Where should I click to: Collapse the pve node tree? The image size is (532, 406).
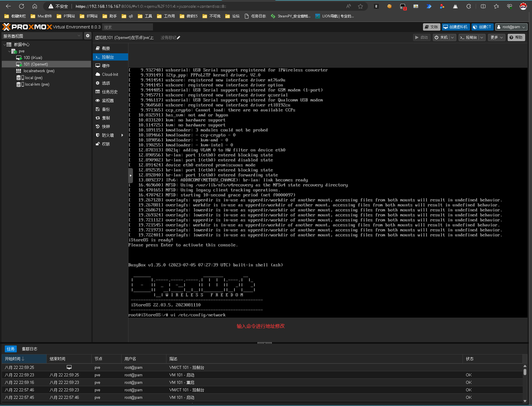coord(9,51)
